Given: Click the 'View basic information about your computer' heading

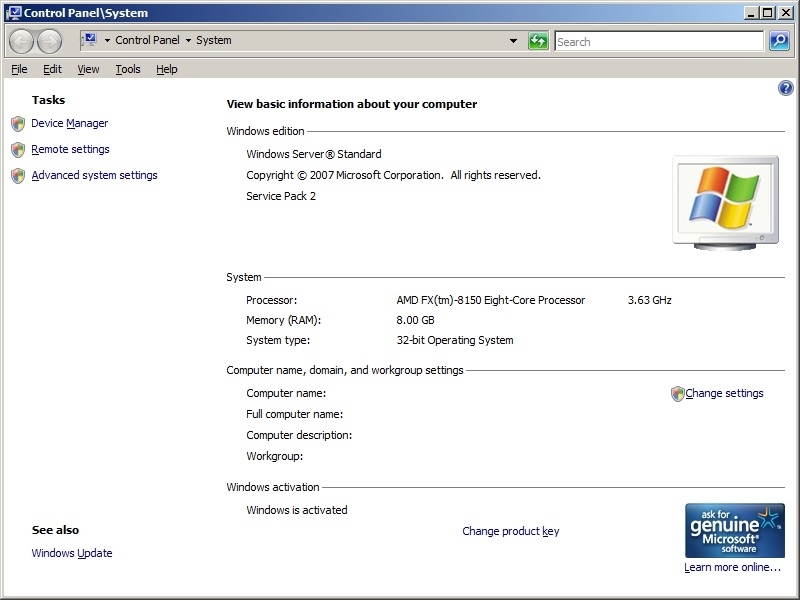Looking at the screenshot, I should (352, 104).
